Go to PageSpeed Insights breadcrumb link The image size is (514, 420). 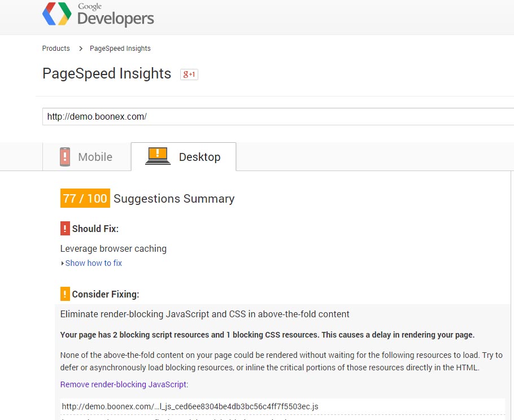click(x=120, y=49)
